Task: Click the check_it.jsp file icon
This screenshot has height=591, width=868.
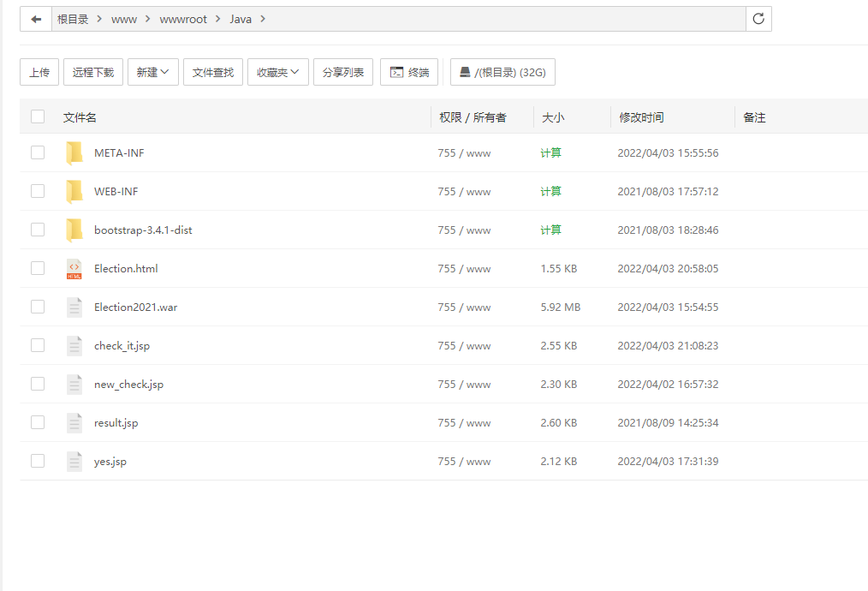Action: (74, 346)
